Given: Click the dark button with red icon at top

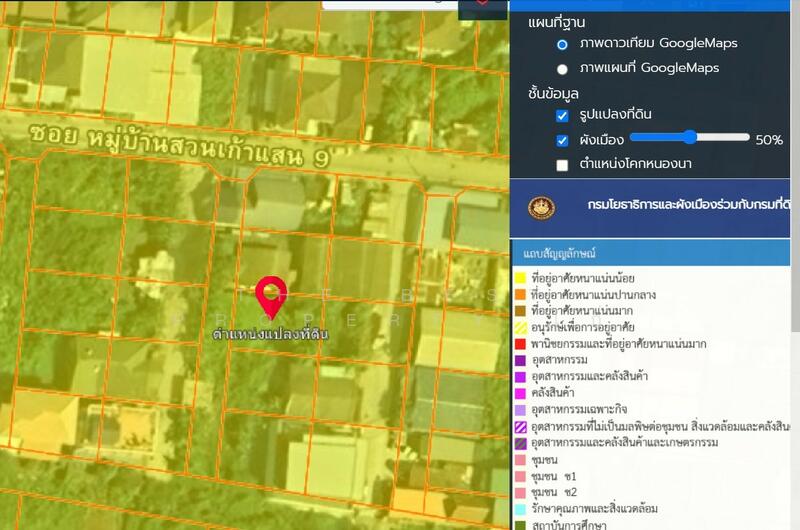Looking at the screenshot, I should pos(483,7).
